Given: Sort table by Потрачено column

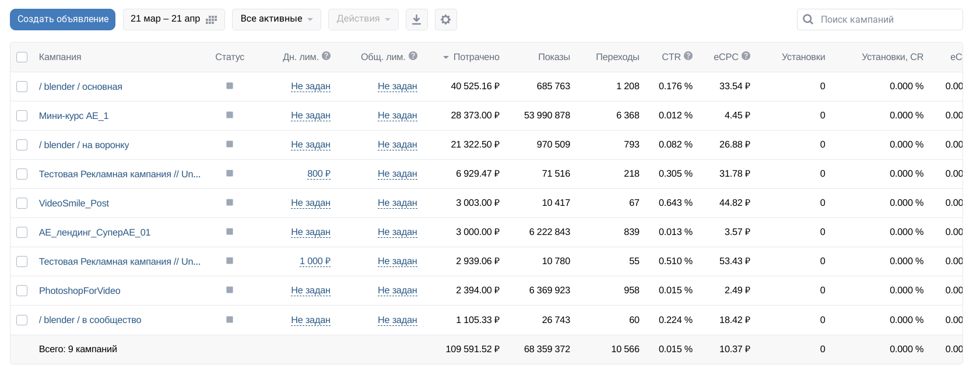Looking at the screenshot, I should (x=476, y=57).
